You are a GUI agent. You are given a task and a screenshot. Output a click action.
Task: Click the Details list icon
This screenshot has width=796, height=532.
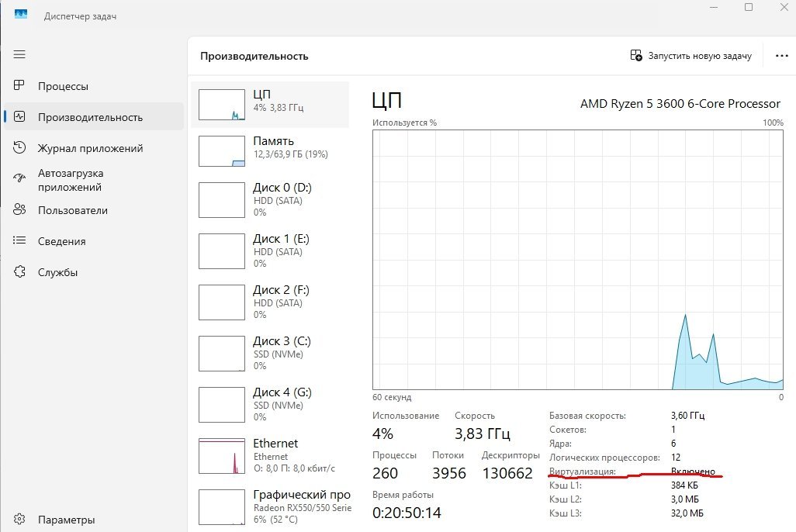[x=19, y=240]
